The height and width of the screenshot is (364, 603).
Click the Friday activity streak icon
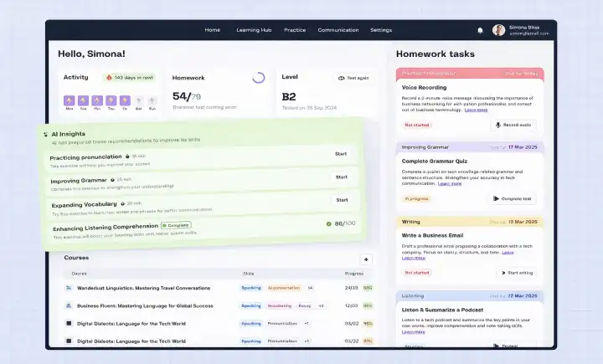pyautogui.click(x=125, y=100)
